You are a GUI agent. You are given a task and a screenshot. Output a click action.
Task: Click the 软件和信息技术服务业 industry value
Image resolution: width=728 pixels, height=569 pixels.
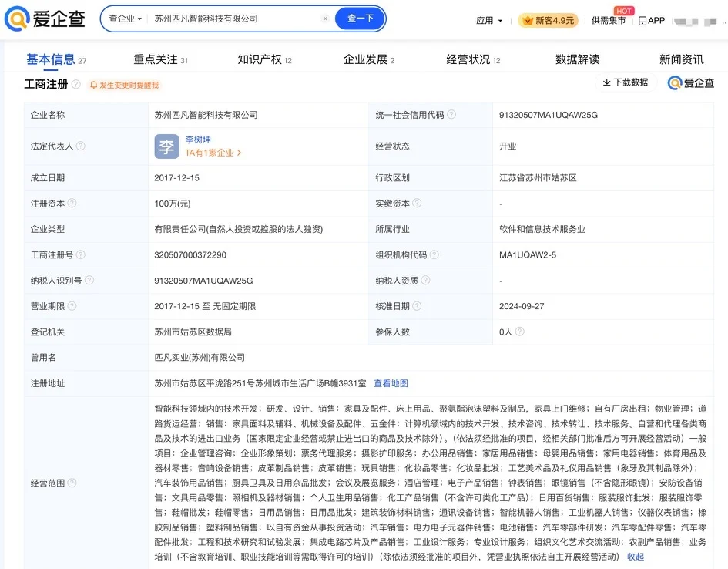pyautogui.click(x=542, y=229)
